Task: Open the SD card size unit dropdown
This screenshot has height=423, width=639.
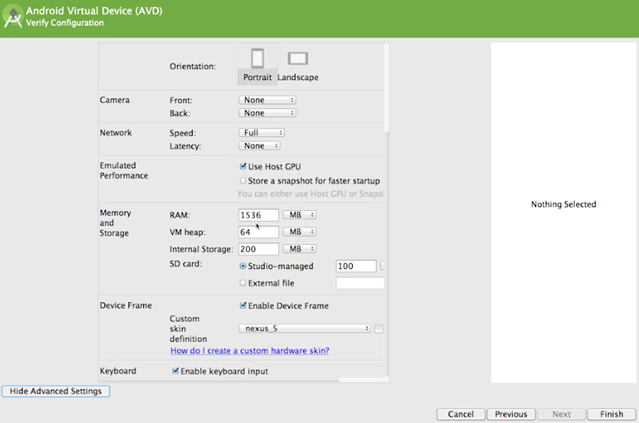Action: (x=382, y=266)
